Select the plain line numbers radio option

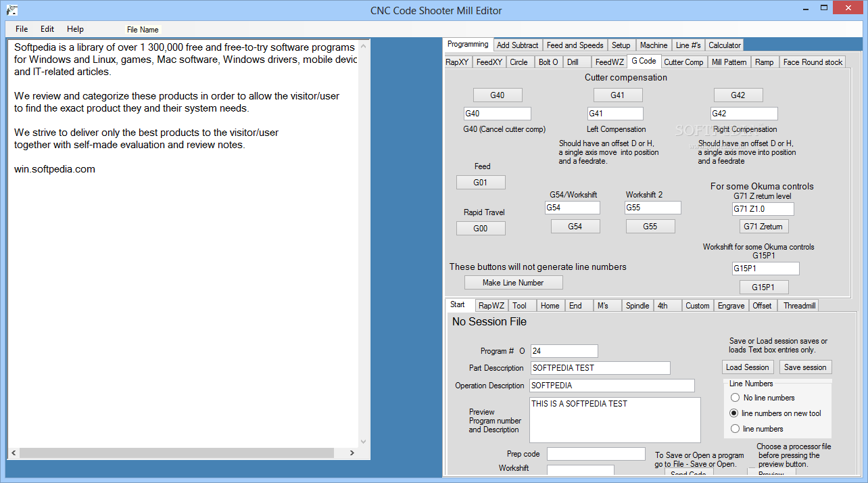click(x=756, y=429)
